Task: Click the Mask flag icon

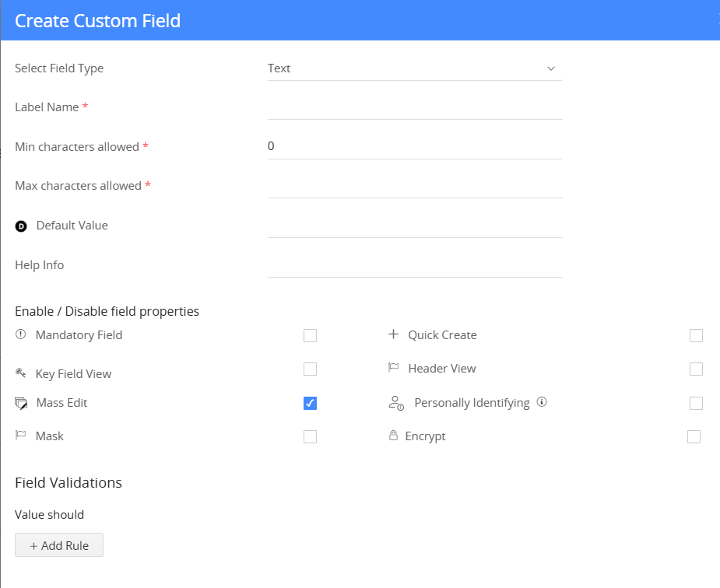Action: (x=21, y=436)
